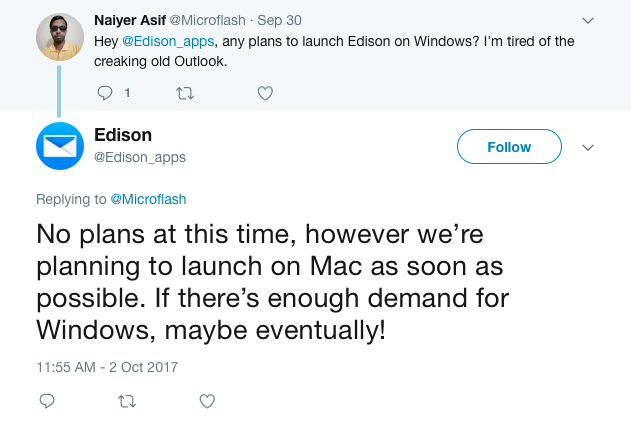The height and width of the screenshot is (433, 631).
Task: Click the reply icon on Naiyer Asif's tweet
Action: pyautogui.click(x=105, y=93)
